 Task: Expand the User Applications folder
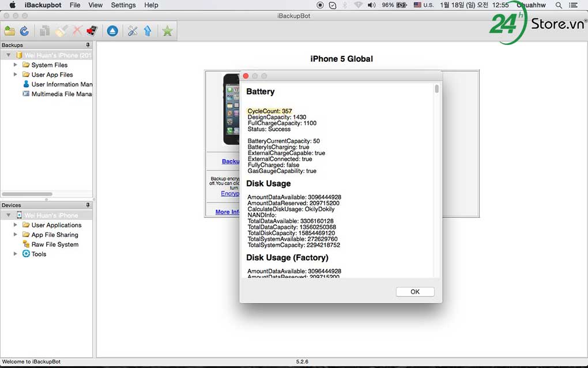pos(16,225)
